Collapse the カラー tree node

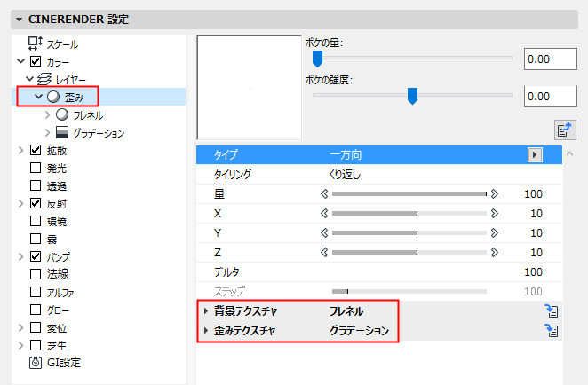pyautogui.click(x=21, y=60)
